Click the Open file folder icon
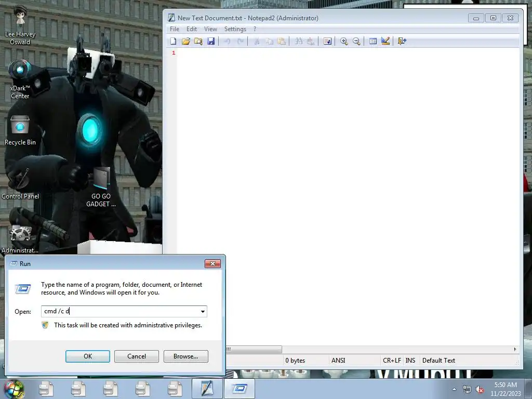532x399 pixels. tap(186, 42)
